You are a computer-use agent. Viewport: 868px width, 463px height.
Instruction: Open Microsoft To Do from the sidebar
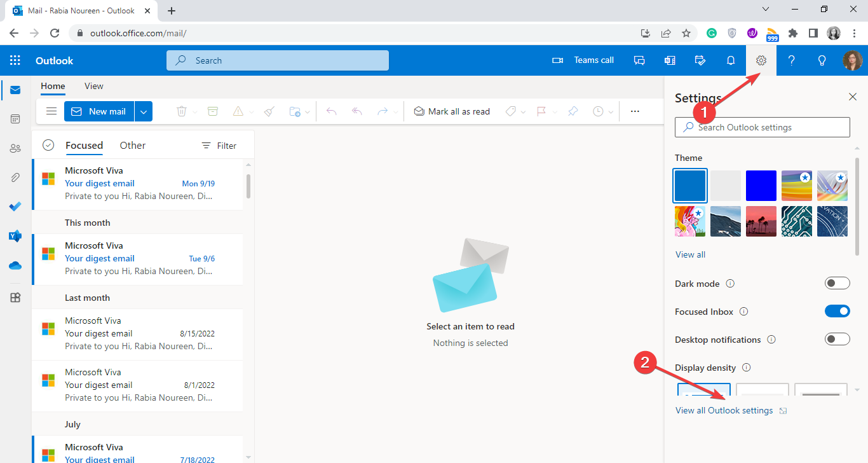pos(15,206)
